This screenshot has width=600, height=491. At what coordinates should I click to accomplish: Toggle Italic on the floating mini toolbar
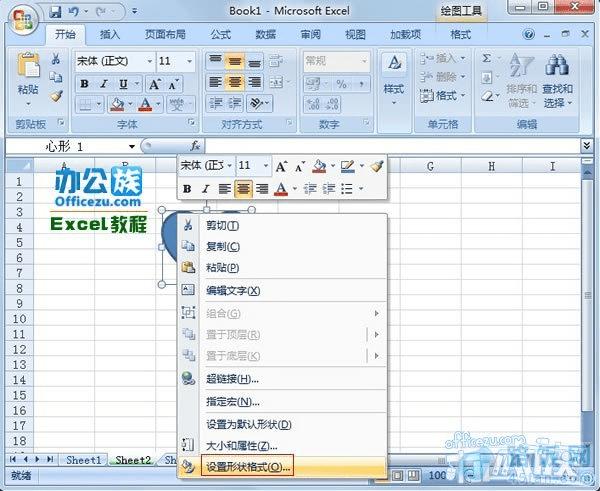pyautogui.click(x=205, y=189)
